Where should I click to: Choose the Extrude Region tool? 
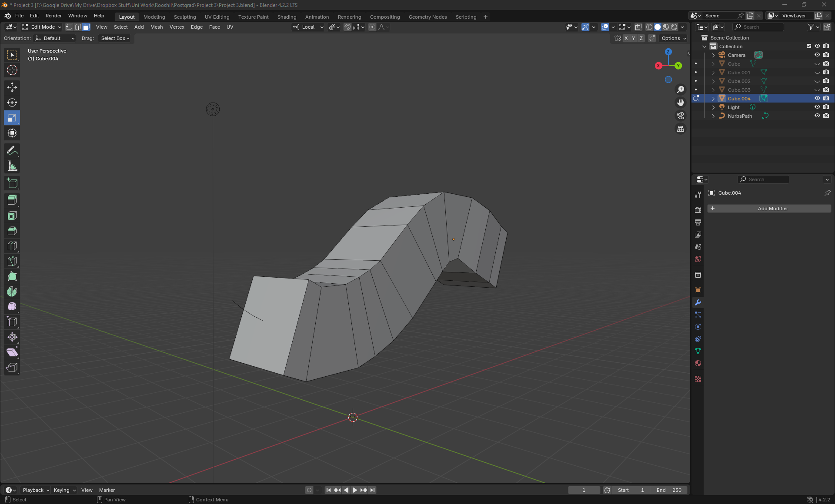12,200
